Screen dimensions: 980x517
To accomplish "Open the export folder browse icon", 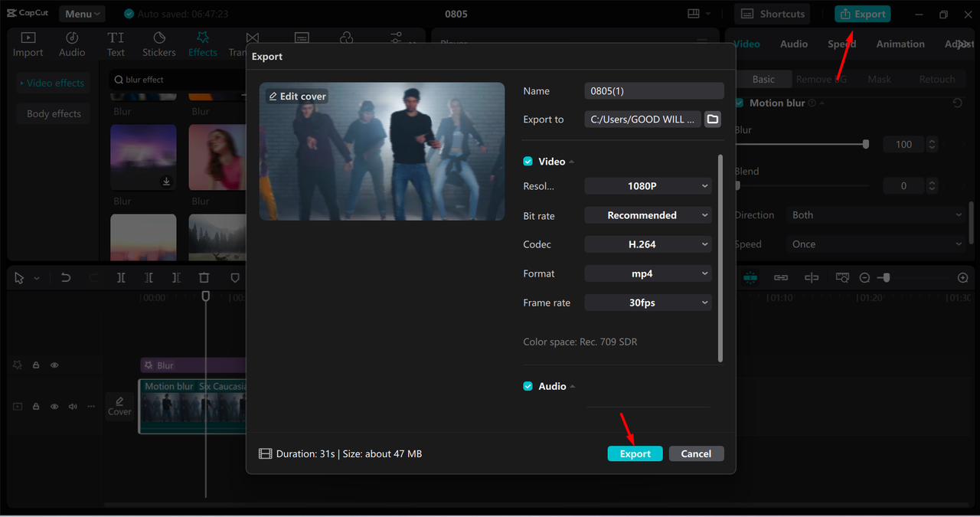I will pos(713,119).
